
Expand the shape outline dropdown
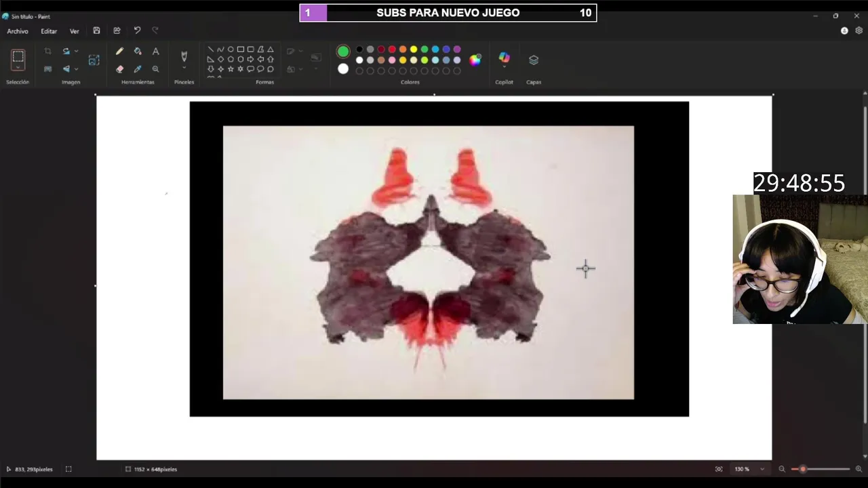300,52
